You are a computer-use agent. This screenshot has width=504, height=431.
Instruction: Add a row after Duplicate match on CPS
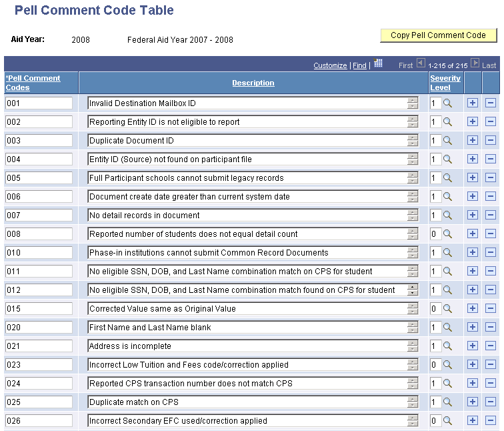click(473, 402)
